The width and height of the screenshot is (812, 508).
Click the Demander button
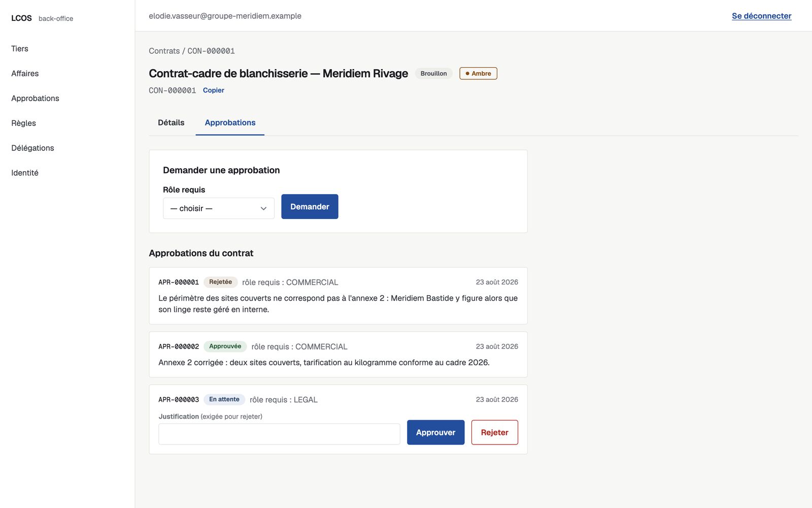coord(310,207)
